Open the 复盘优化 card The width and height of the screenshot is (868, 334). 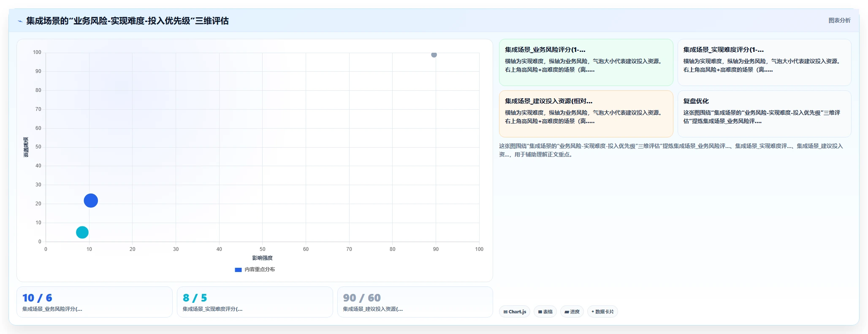pos(764,114)
